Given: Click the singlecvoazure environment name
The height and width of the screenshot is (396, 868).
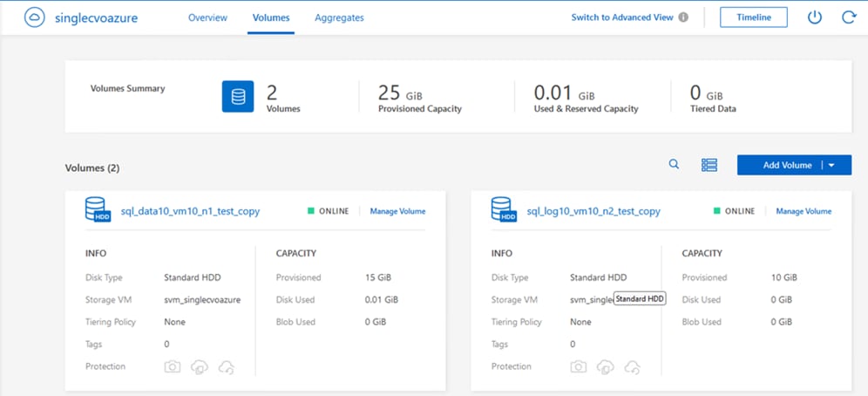Looking at the screenshot, I should point(97,17).
